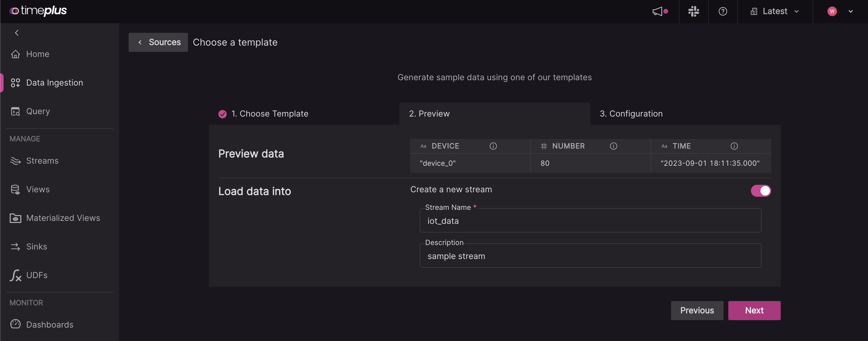Click the Choose a template heading
The height and width of the screenshot is (341, 868).
pos(235,42)
